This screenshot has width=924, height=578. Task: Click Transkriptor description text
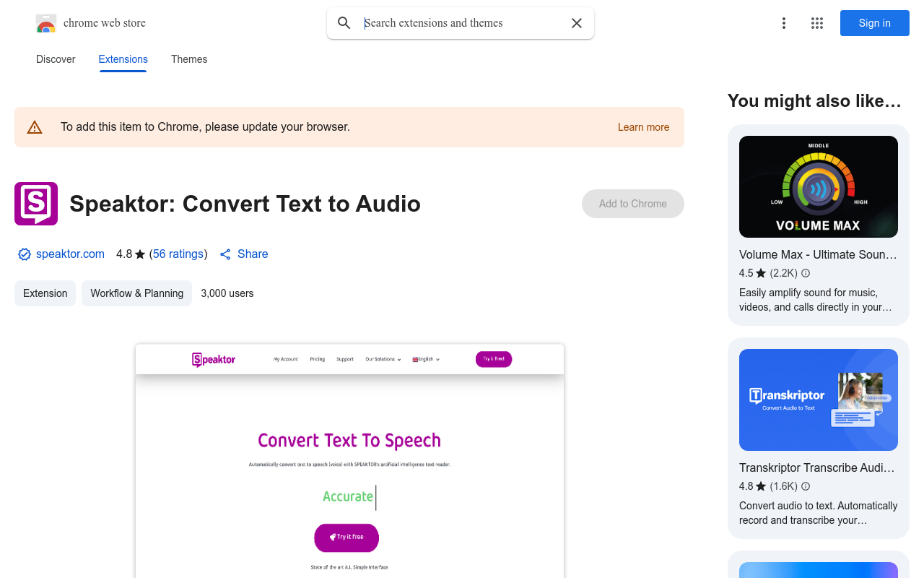point(819,513)
